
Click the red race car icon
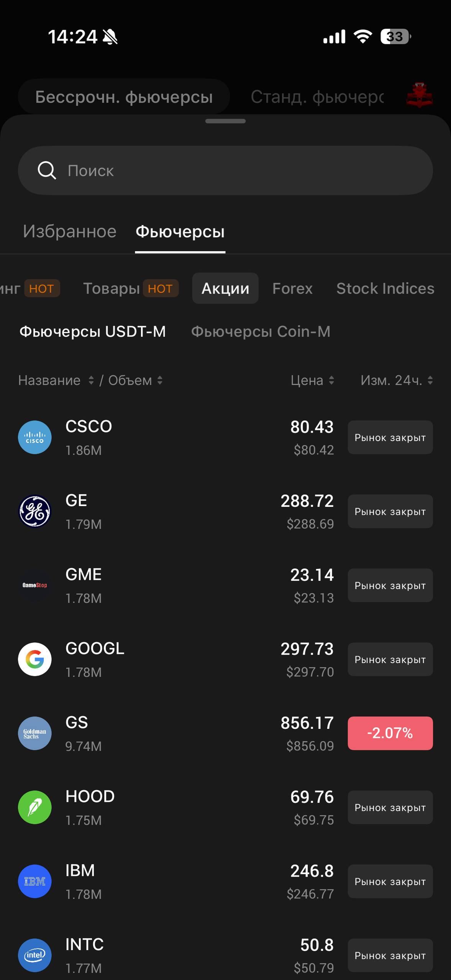coord(419,95)
